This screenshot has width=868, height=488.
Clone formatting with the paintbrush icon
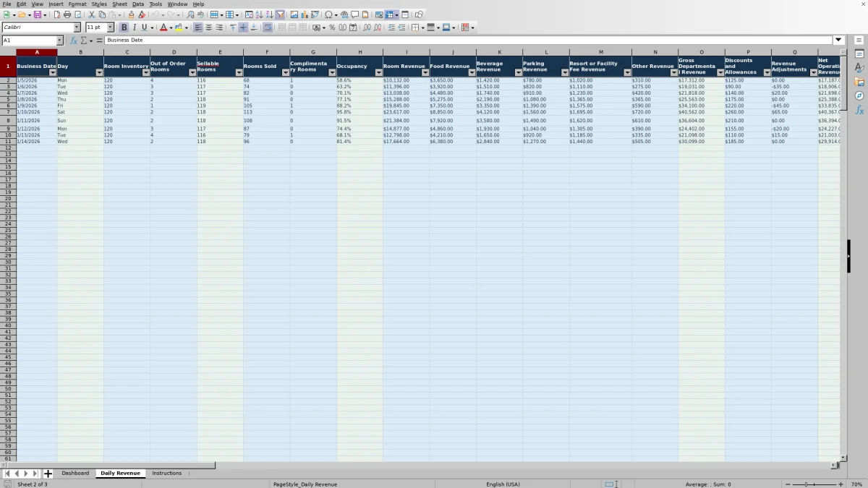(x=131, y=14)
